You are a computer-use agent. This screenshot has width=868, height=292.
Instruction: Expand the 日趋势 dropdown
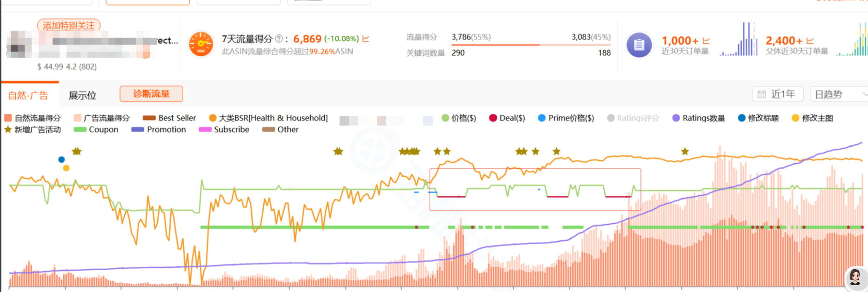pos(839,94)
